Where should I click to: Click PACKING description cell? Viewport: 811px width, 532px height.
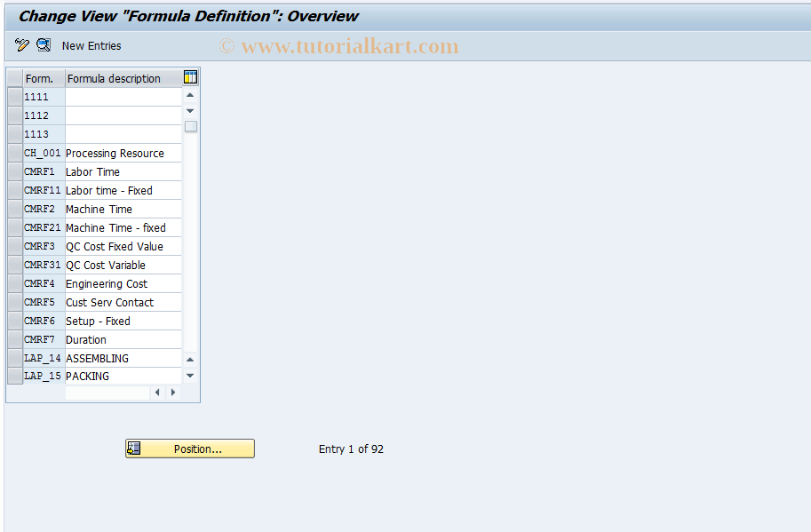[x=123, y=376]
